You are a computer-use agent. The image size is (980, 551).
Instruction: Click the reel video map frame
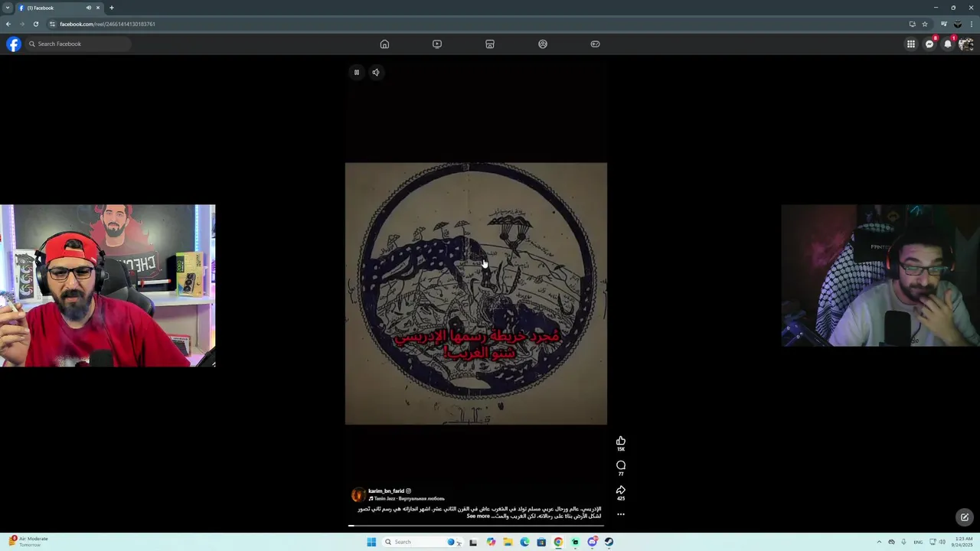(475, 293)
